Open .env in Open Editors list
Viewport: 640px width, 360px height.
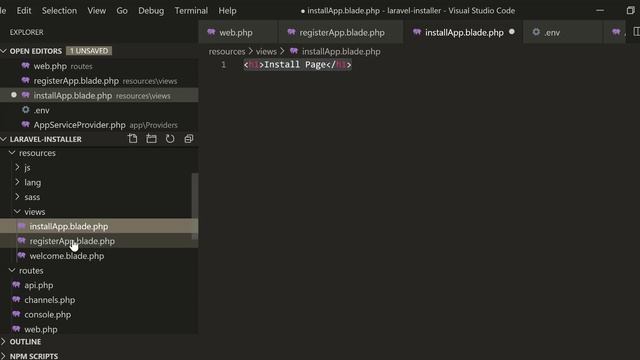pos(99,110)
